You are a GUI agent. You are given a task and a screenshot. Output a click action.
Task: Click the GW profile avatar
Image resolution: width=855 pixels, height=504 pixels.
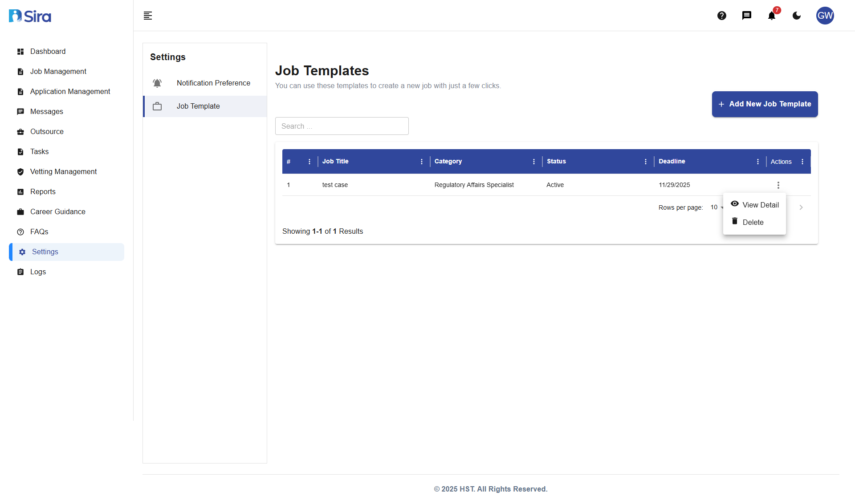pos(825,16)
